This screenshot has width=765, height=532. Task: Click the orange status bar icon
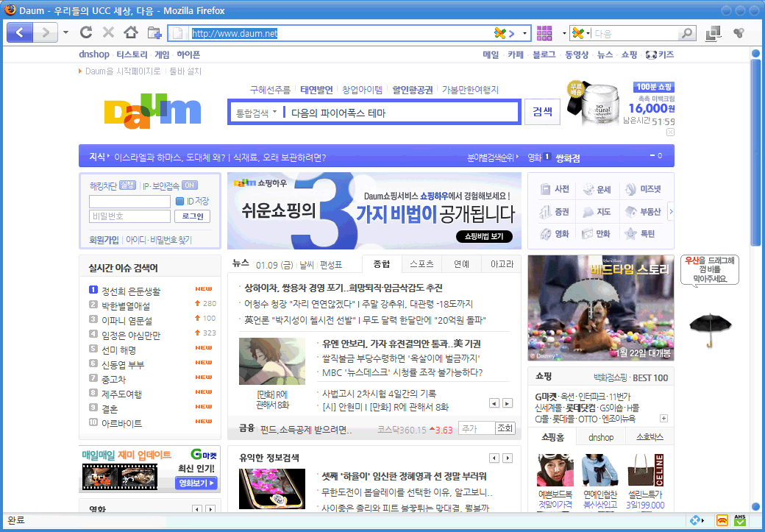(722, 520)
